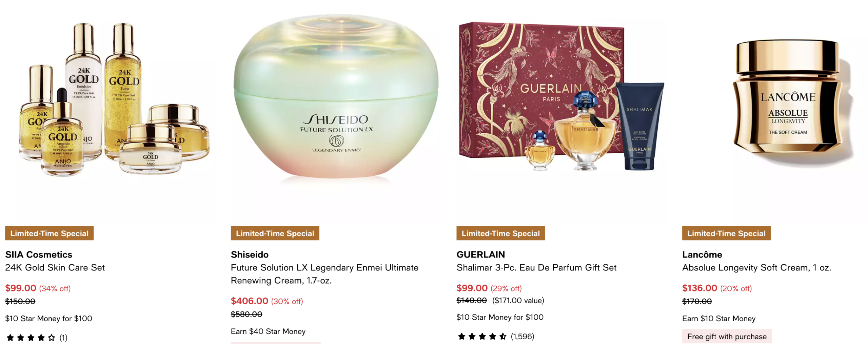This screenshot has height=344, width=868.
Task: Click Earn $10 Star Money text
Action: (718, 318)
